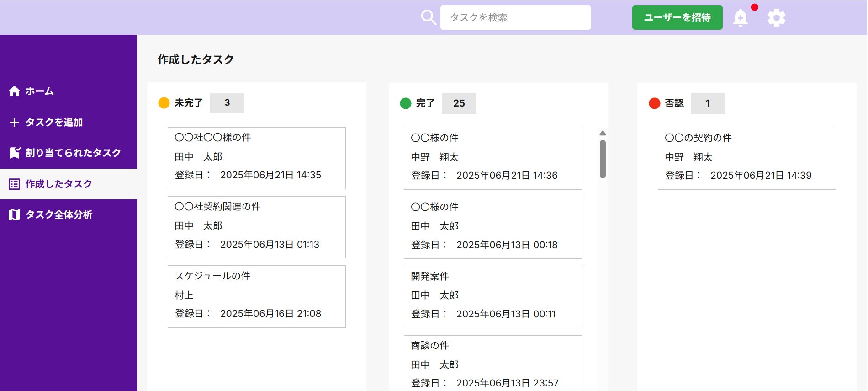
Task: Click the scroll-up arrow in 完了 column
Action: point(603,133)
